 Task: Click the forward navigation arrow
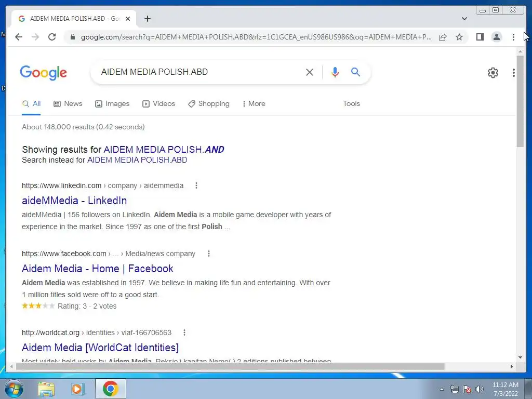tap(35, 37)
